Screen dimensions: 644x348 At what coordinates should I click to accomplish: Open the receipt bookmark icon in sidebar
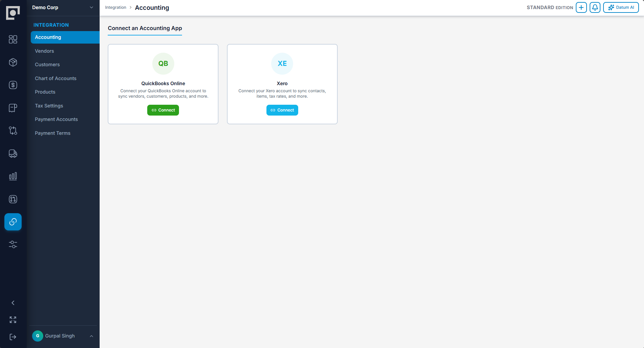coord(13,108)
